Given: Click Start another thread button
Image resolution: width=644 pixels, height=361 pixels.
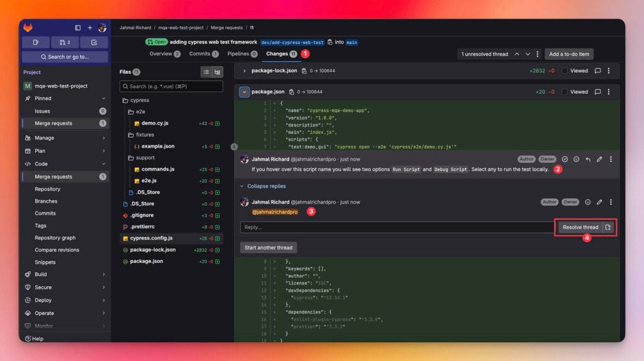Looking at the screenshot, I should pos(269,248).
